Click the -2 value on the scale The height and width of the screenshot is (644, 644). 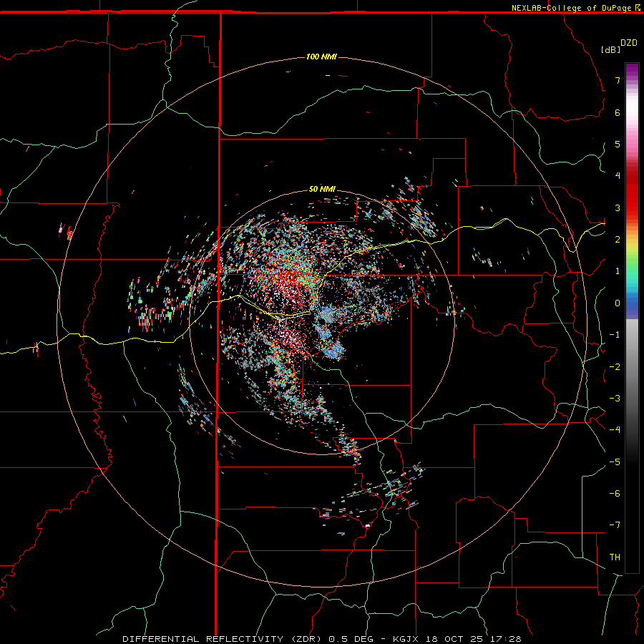tap(615, 367)
